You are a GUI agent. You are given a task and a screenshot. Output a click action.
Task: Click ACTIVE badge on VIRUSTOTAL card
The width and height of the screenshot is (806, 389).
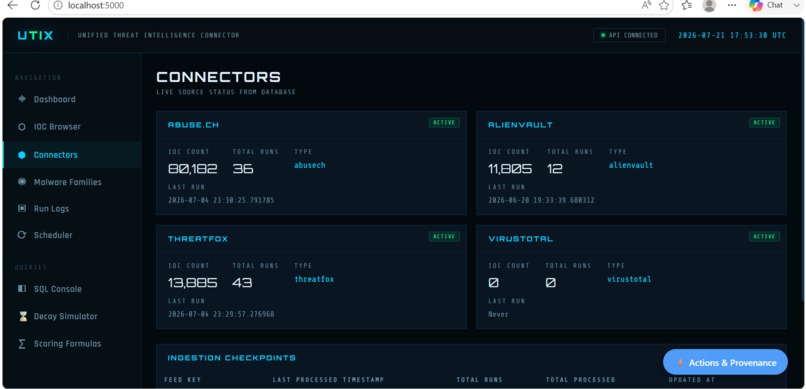[x=764, y=236]
